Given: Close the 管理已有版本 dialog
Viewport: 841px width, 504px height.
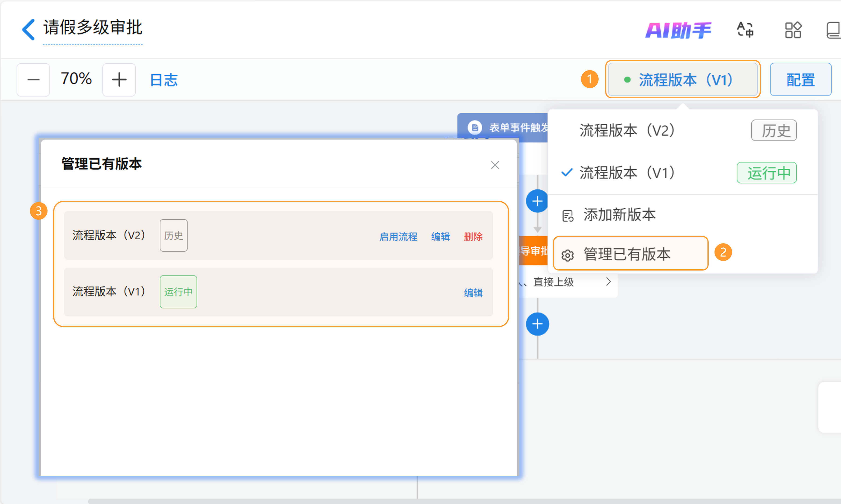Looking at the screenshot, I should (x=494, y=165).
